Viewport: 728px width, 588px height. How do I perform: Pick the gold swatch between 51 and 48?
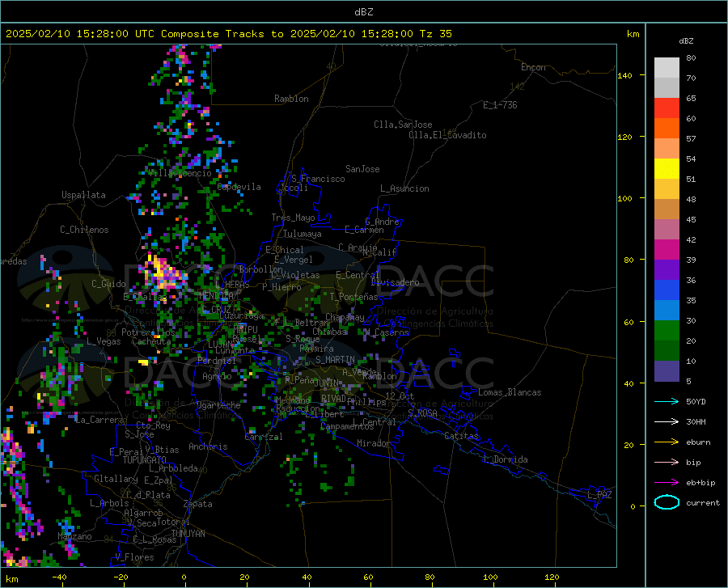point(667,189)
